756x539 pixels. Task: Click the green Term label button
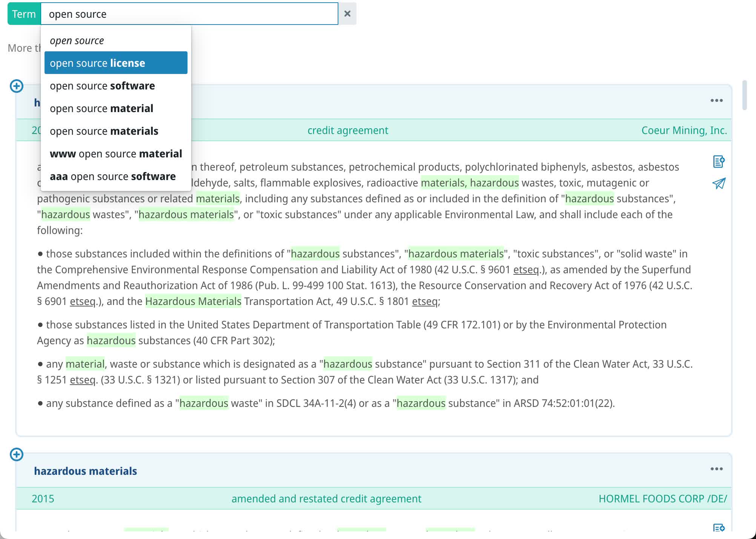click(x=24, y=14)
